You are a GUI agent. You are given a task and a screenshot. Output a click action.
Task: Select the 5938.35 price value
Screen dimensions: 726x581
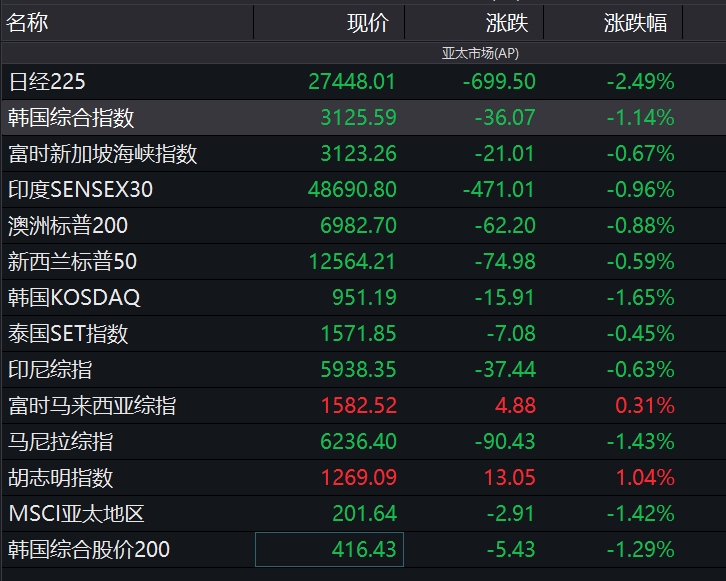(x=358, y=370)
